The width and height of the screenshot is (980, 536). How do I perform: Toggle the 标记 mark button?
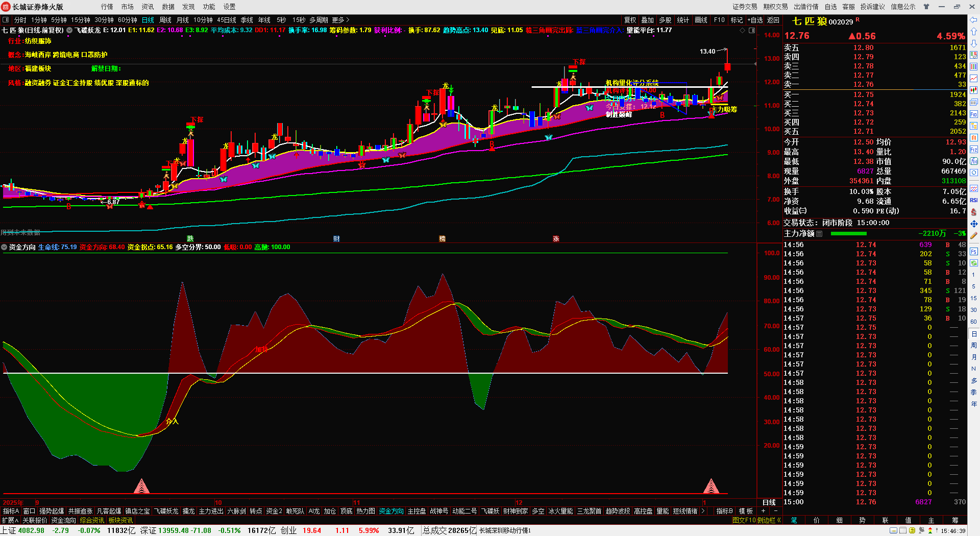point(737,20)
